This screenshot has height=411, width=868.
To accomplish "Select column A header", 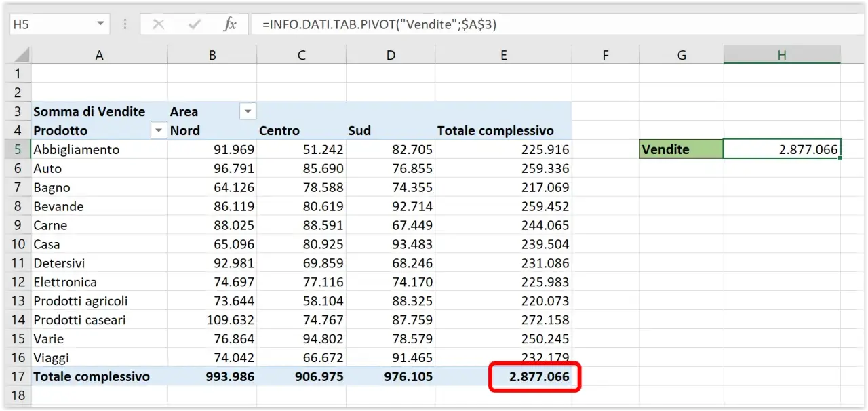I will pyautogui.click(x=99, y=56).
